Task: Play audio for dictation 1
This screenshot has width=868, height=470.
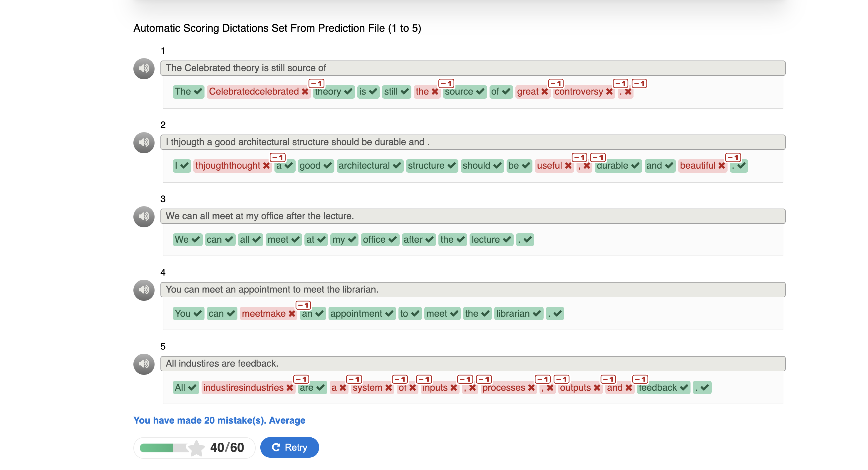Action: click(x=144, y=68)
